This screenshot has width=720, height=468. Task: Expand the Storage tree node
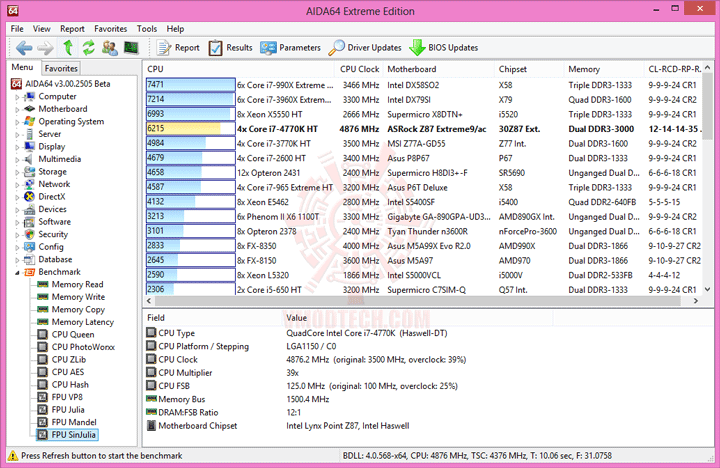(x=17, y=172)
